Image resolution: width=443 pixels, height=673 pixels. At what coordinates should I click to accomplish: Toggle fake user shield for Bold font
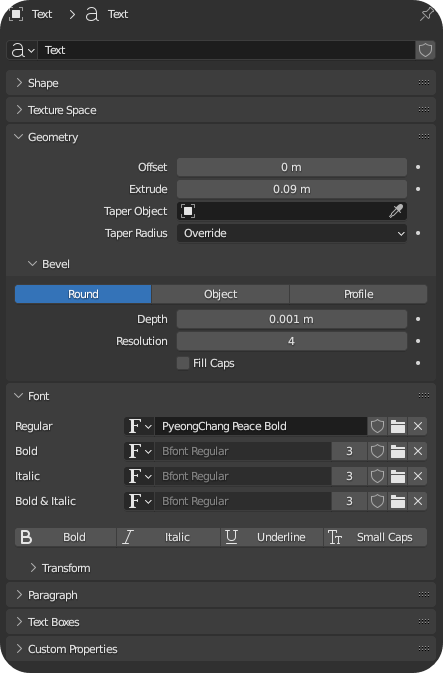pos(377,451)
